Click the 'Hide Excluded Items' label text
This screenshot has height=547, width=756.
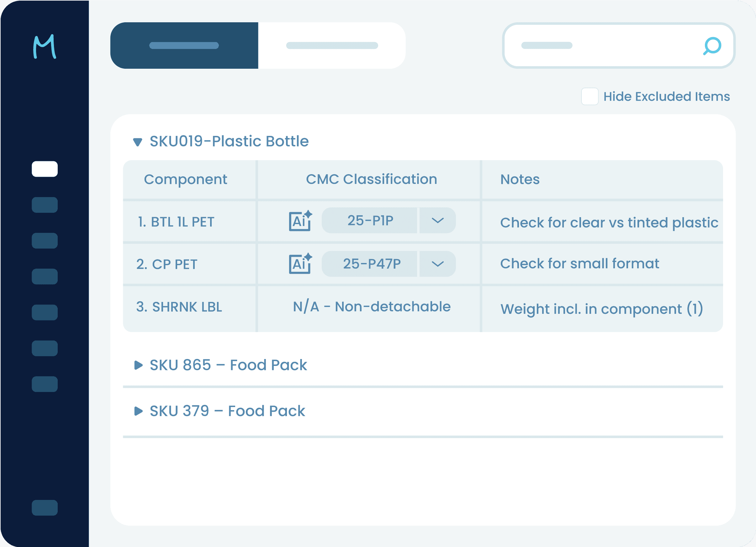pyautogui.click(x=667, y=96)
